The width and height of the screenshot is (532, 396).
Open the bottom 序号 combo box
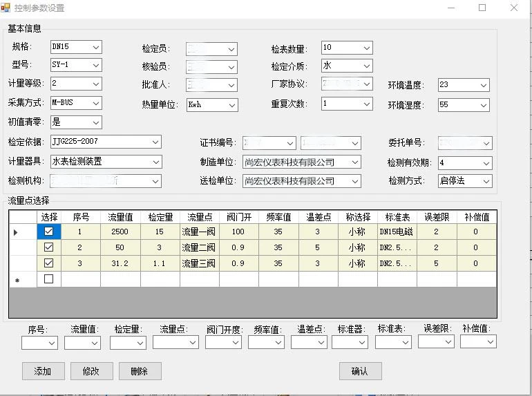coord(39,343)
